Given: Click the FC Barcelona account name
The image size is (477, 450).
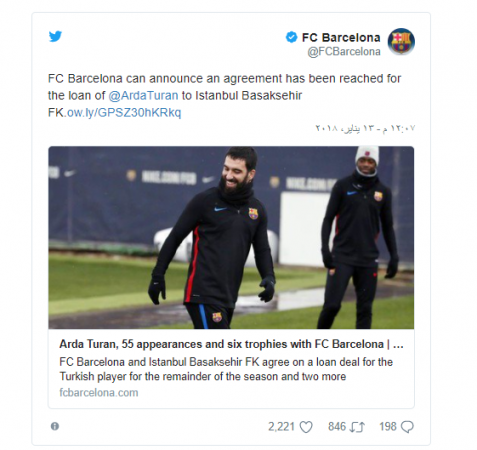Looking at the screenshot, I should [341, 37].
